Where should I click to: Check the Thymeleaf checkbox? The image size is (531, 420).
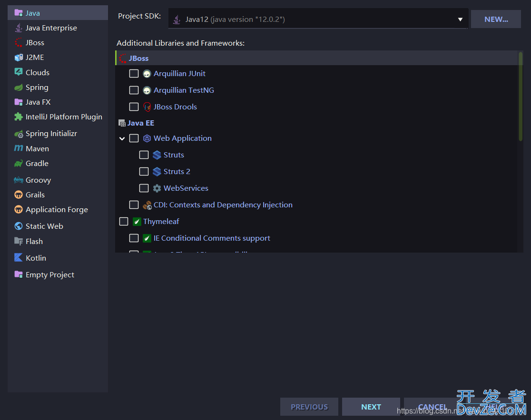pos(124,221)
